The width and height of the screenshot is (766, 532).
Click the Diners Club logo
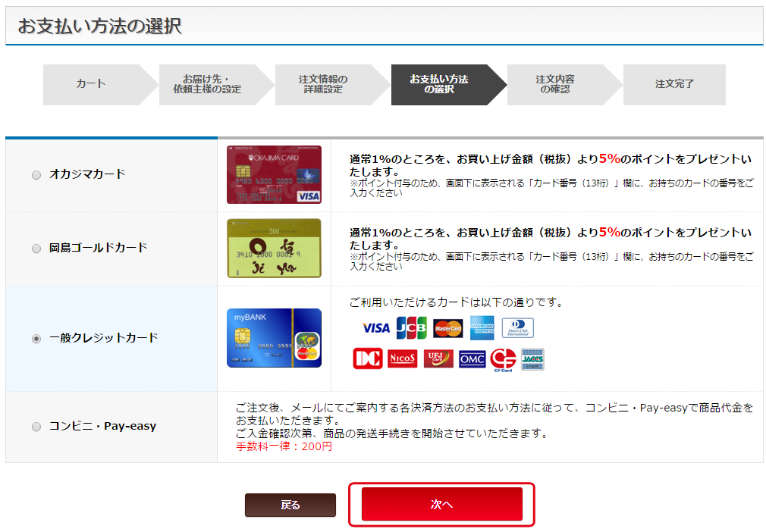517,328
